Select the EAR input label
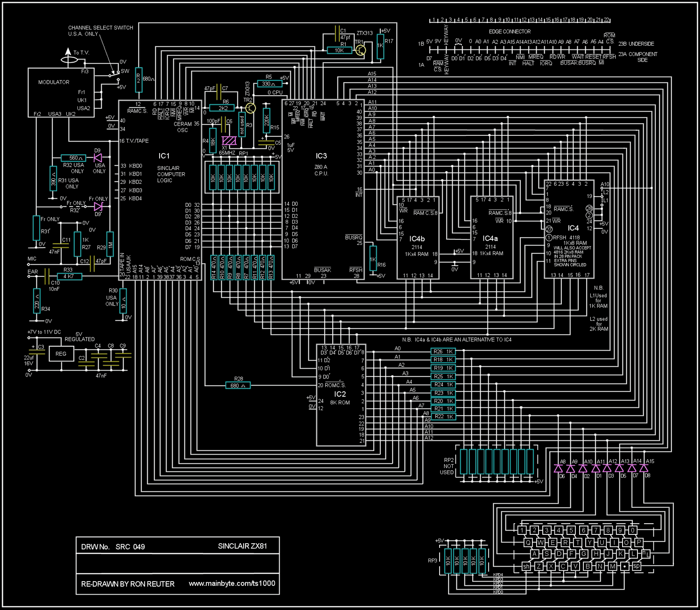700x610 pixels. pos(33,272)
